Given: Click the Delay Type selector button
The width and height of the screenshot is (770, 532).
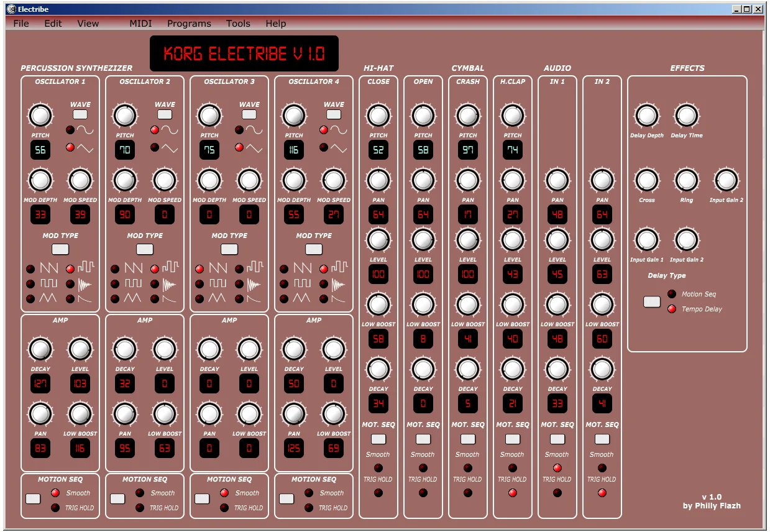Looking at the screenshot, I should click(x=652, y=302).
